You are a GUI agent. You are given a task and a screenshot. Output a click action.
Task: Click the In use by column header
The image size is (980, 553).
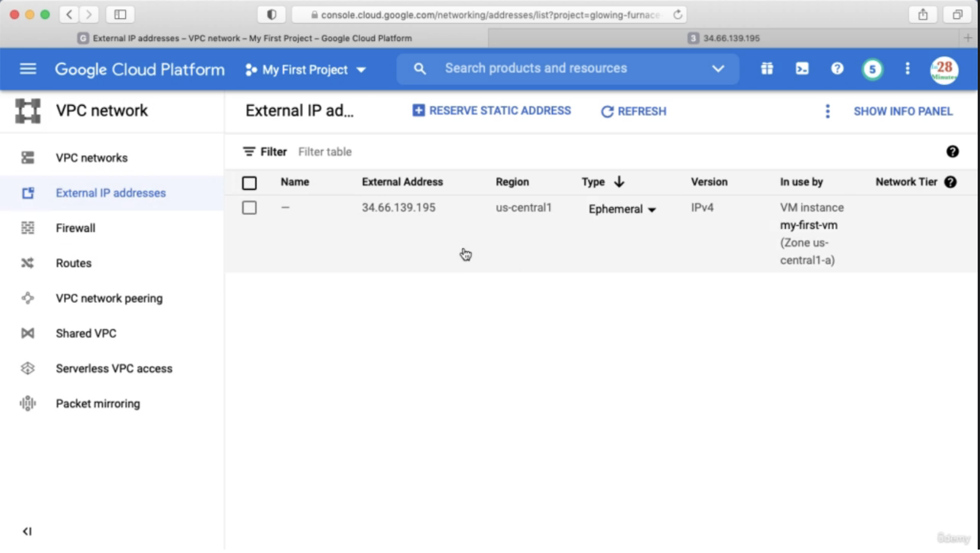point(802,182)
